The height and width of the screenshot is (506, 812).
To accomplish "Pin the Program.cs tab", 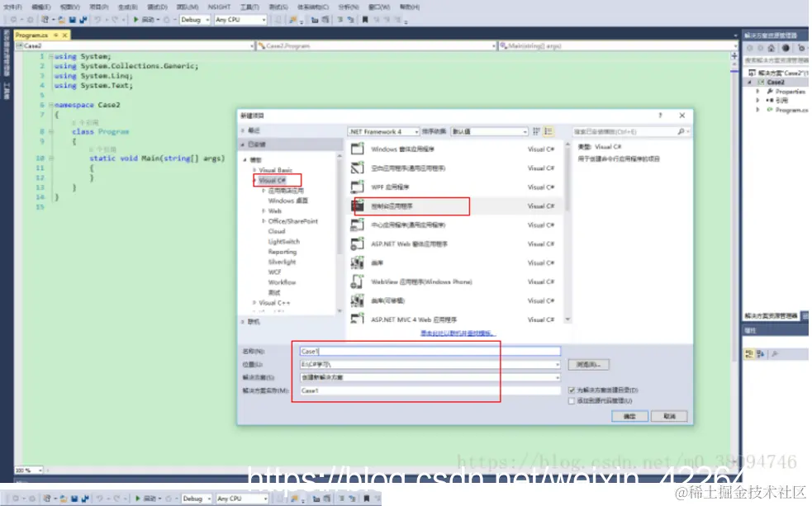I will pyautogui.click(x=55, y=35).
